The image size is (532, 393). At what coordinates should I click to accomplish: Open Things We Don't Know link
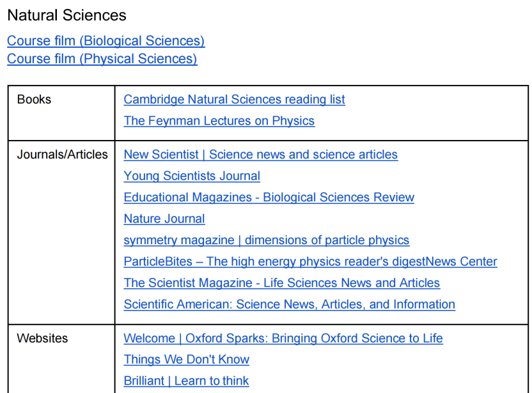coord(187,359)
